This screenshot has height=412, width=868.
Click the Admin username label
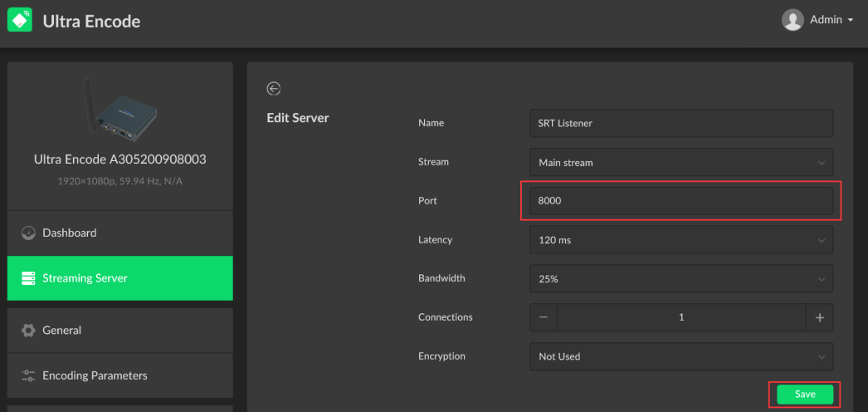pyautogui.click(x=827, y=20)
